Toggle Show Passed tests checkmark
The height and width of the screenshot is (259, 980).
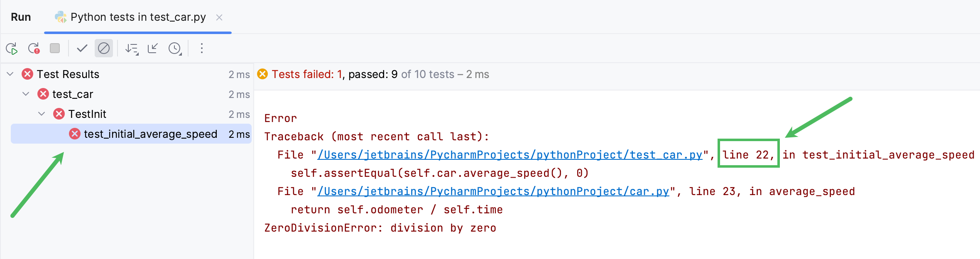click(81, 48)
